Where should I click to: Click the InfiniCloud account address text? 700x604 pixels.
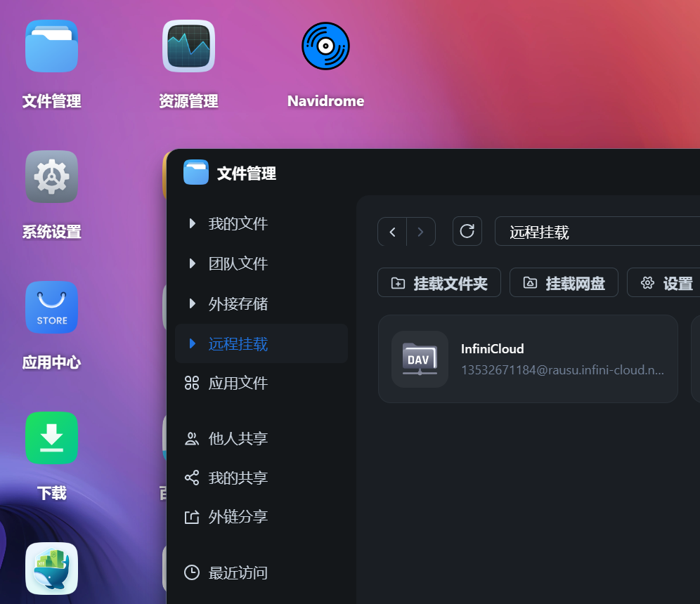click(x=562, y=370)
